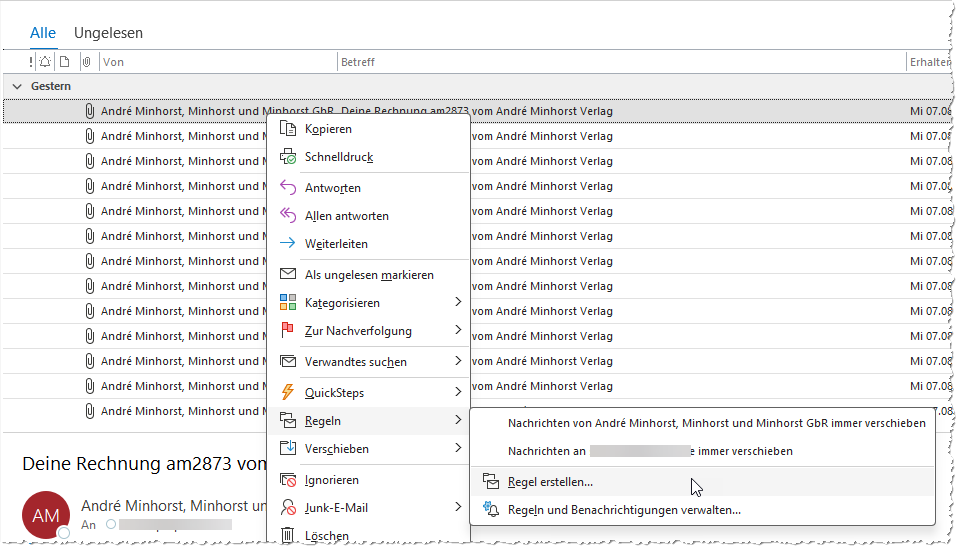Viewport: 959px width, 550px height.
Task: Click the Kopieren copy icon
Action: point(288,129)
